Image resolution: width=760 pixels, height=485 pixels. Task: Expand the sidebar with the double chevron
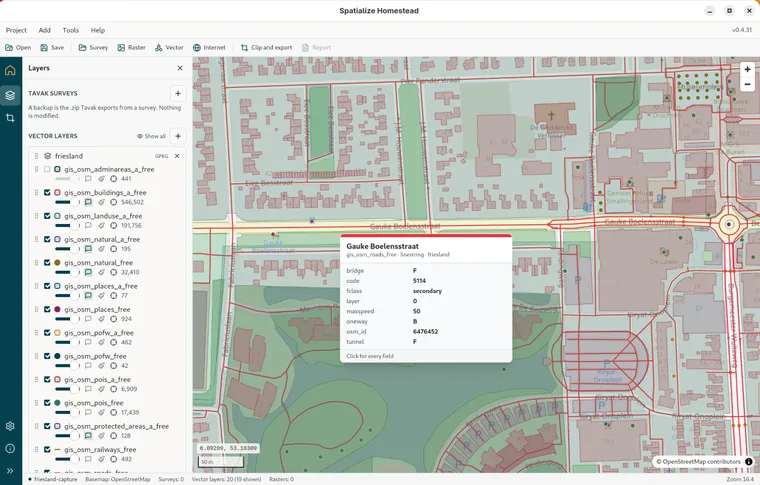(x=10, y=470)
